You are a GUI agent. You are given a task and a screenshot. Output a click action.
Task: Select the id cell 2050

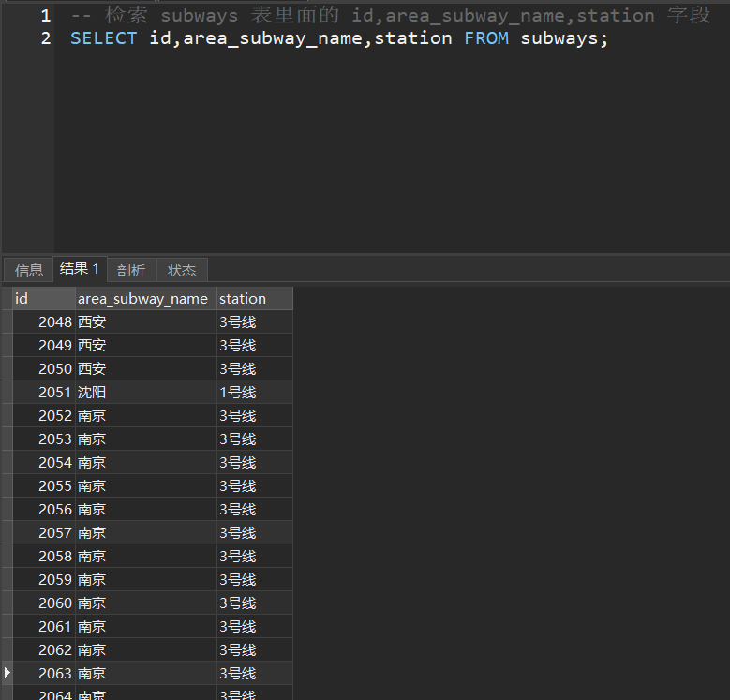coord(44,368)
